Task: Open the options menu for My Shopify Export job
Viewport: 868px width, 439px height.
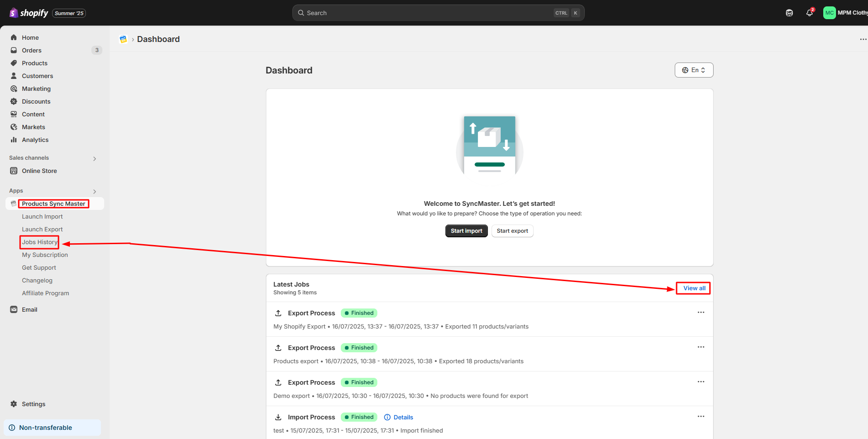Action: pos(701,313)
